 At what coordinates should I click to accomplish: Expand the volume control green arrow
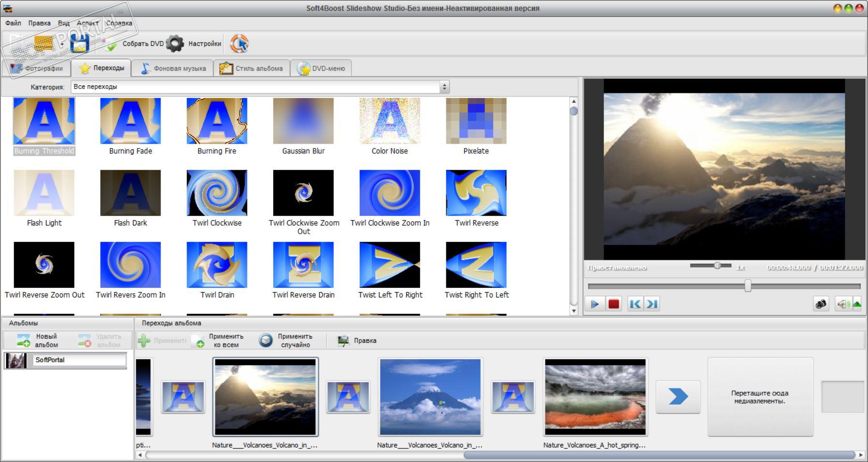click(857, 304)
